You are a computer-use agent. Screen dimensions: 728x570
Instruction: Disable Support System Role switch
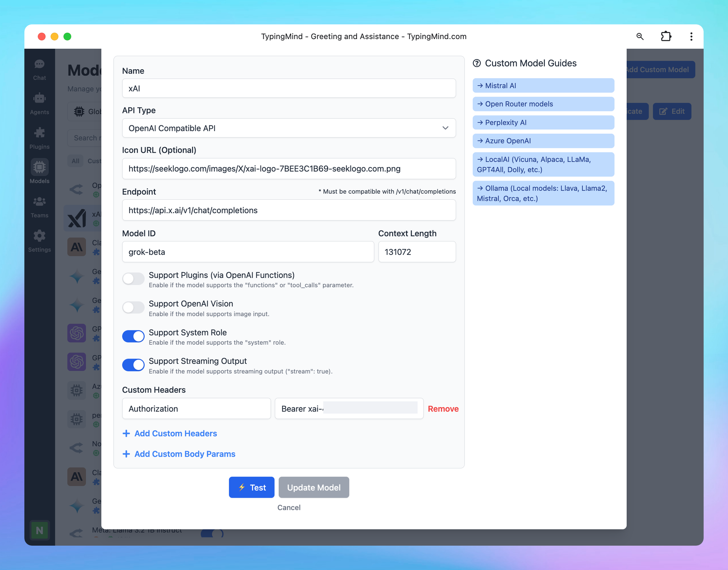(x=133, y=336)
